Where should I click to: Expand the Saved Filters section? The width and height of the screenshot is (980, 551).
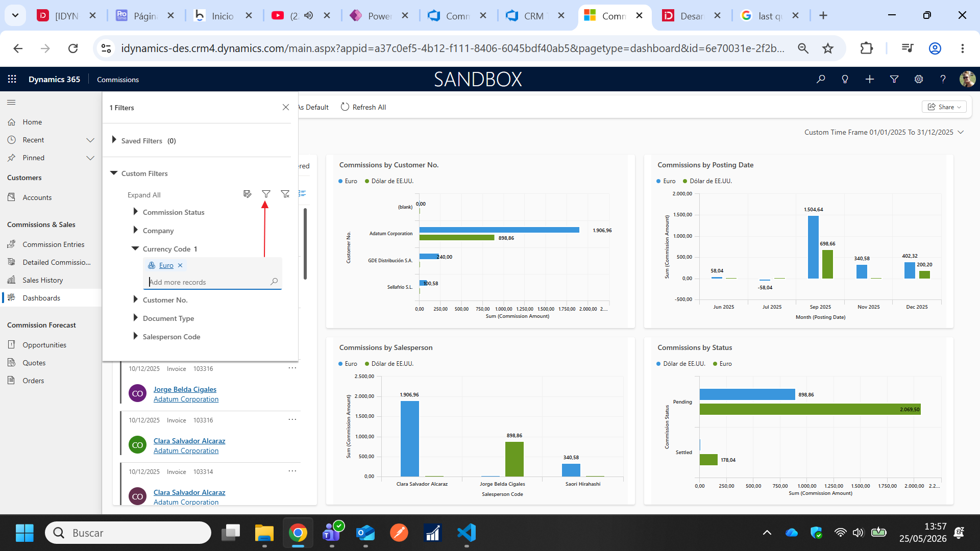tap(114, 140)
